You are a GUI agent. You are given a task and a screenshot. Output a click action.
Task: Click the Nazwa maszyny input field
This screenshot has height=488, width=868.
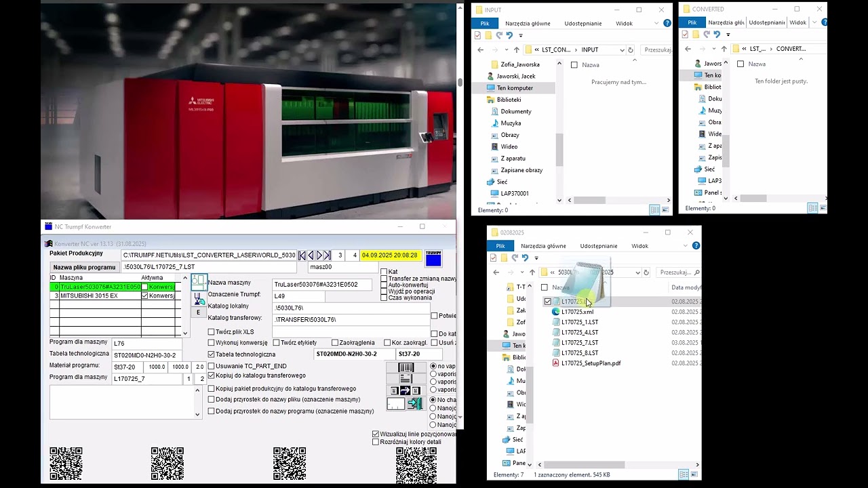click(x=322, y=285)
